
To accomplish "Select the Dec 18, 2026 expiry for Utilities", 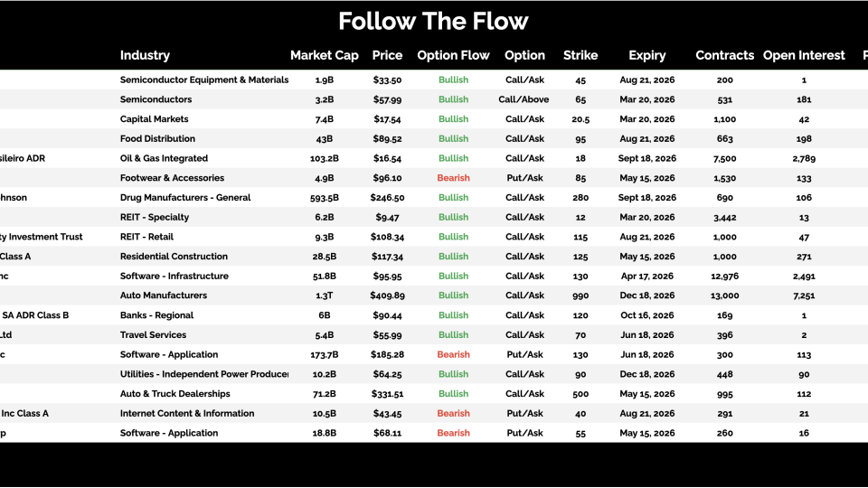I will pos(646,374).
